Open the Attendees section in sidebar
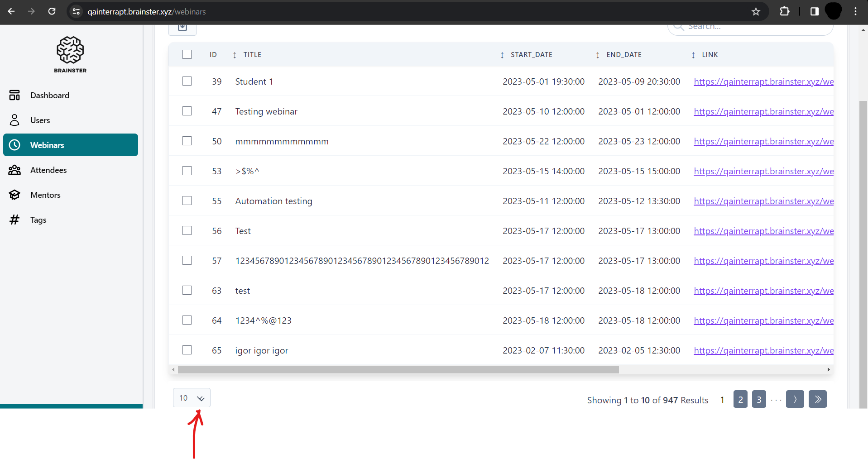The height and width of the screenshot is (459, 868). click(x=48, y=170)
